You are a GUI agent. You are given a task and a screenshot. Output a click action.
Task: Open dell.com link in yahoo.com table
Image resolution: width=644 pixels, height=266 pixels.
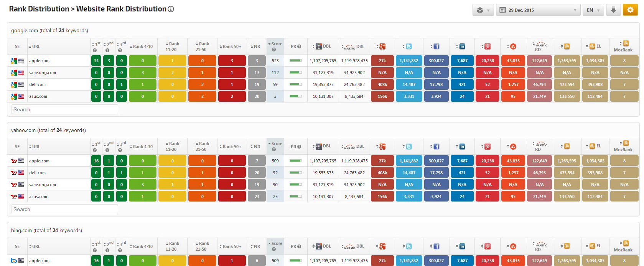(x=38, y=173)
